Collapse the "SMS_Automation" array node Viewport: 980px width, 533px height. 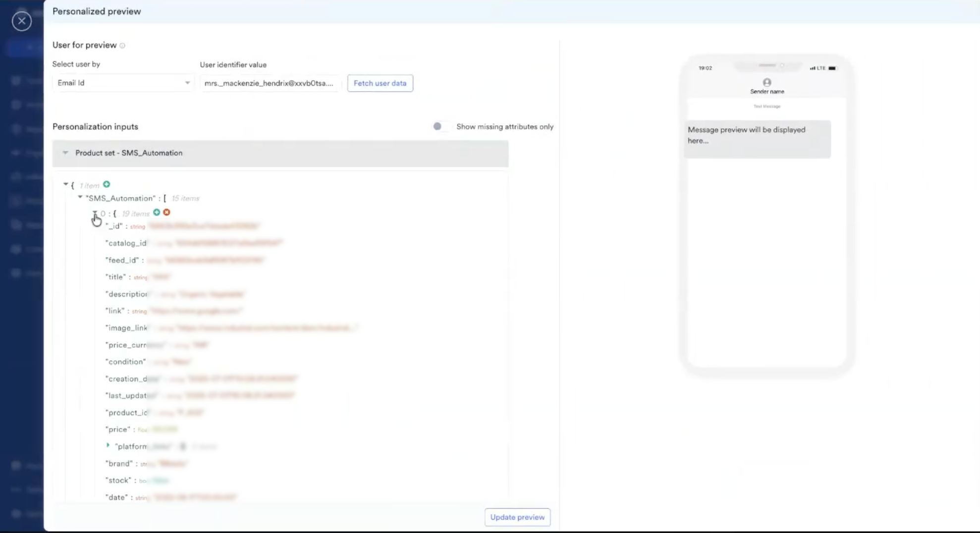[80, 197]
